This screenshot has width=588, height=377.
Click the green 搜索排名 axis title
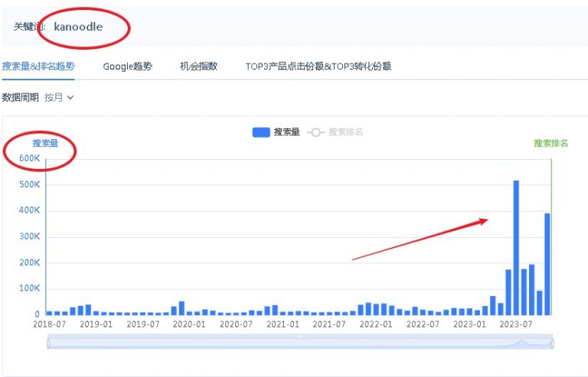tap(551, 143)
